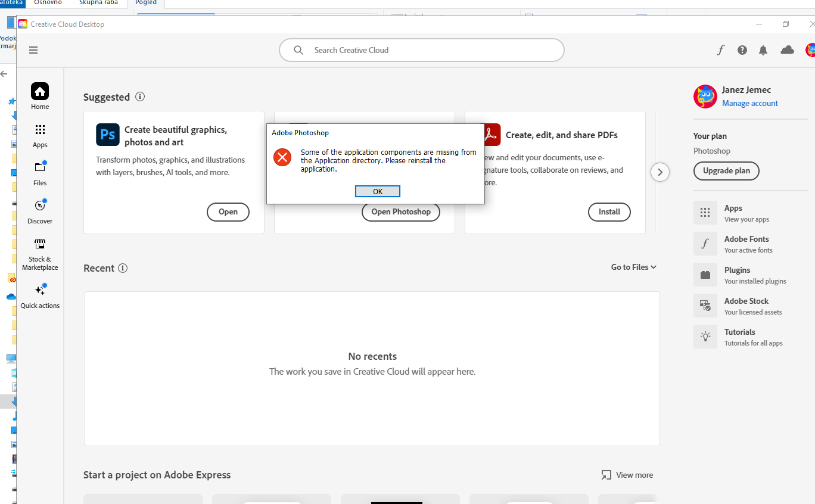Switch to the Osnovno tab
Screen dimensions: 815x504
pos(48,2)
